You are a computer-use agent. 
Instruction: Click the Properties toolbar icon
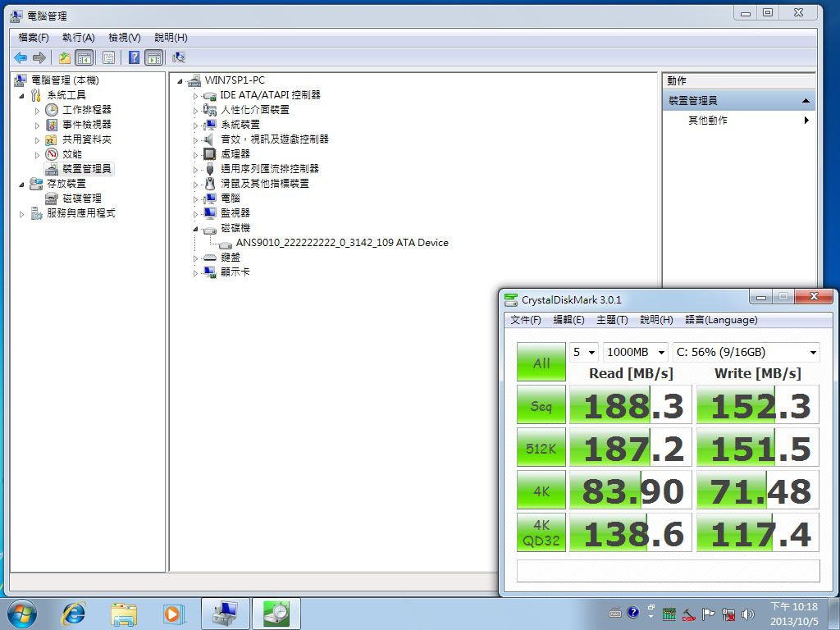tap(108, 57)
